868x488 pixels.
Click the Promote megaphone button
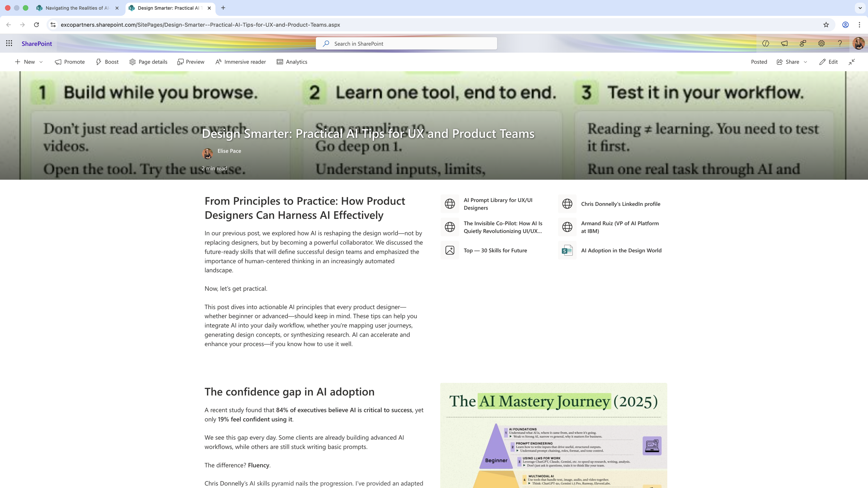(70, 62)
